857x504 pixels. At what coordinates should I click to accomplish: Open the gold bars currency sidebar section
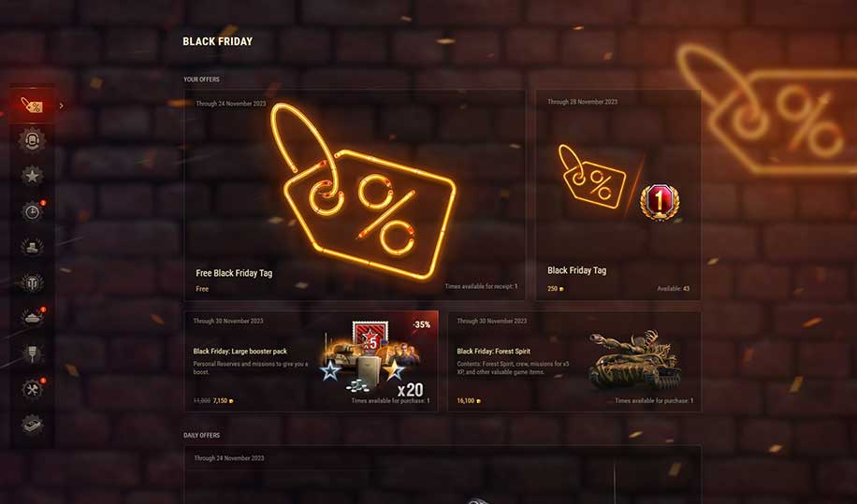[32, 425]
